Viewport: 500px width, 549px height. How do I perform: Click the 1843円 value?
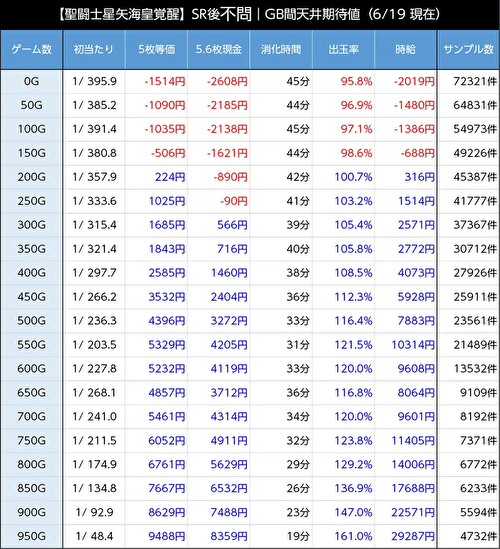click(167, 249)
